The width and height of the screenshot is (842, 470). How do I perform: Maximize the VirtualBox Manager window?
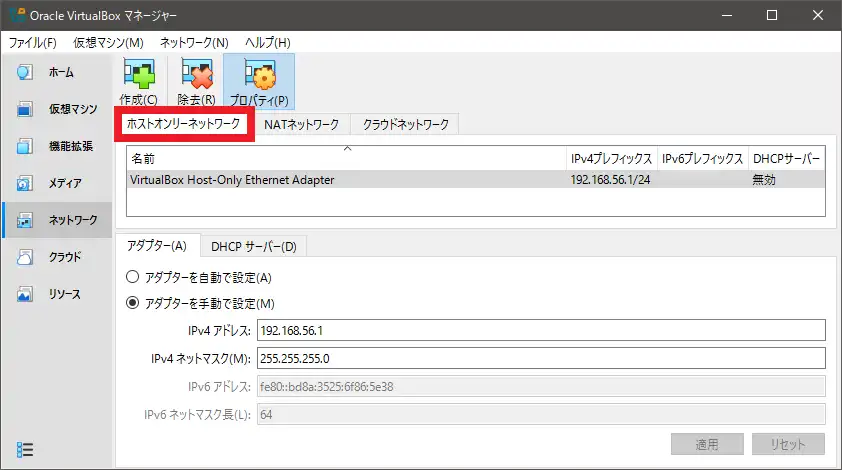772,15
